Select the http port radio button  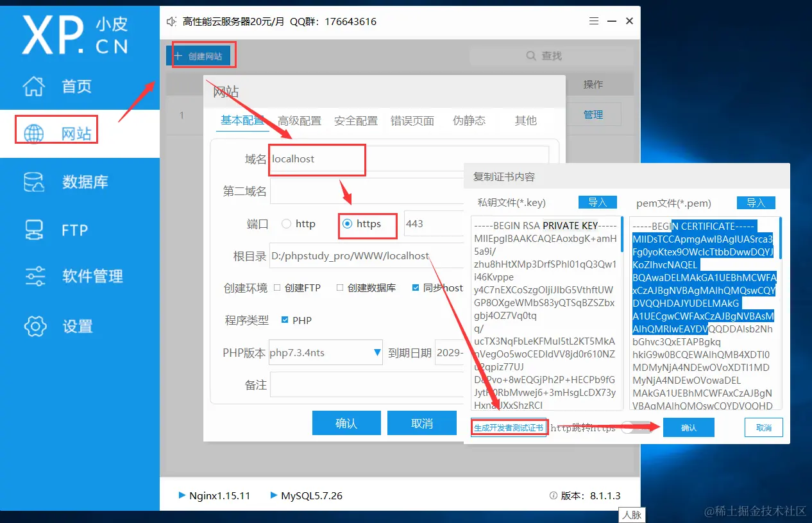coord(286,224)
